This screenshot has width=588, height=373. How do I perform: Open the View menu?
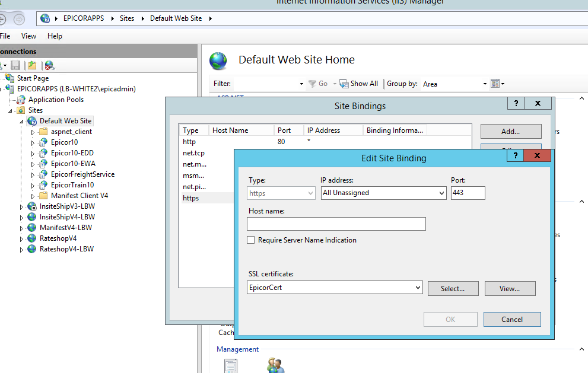point(28,36)
